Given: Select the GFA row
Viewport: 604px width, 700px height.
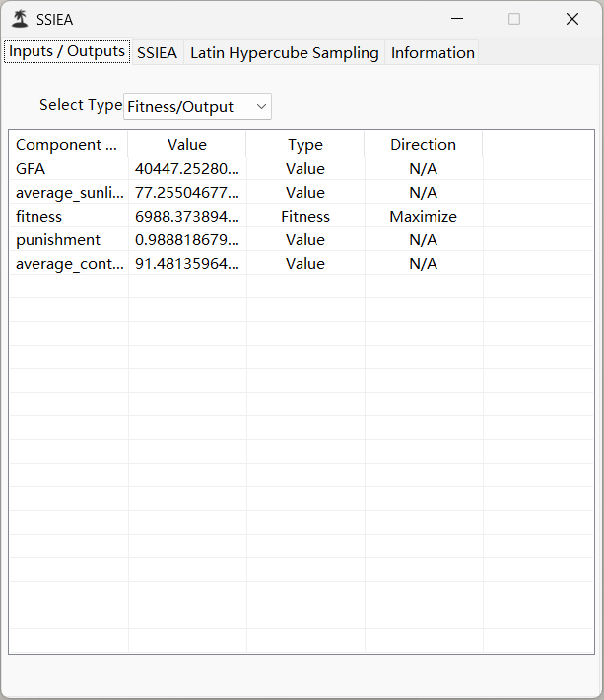Looking at the screenshot, I should coord(302,168).
